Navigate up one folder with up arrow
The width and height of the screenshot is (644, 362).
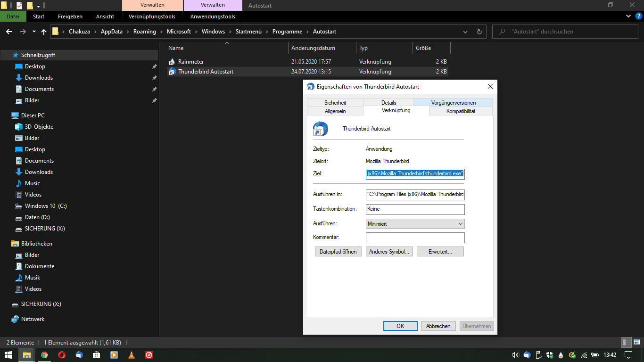click(x=44, y=32)
